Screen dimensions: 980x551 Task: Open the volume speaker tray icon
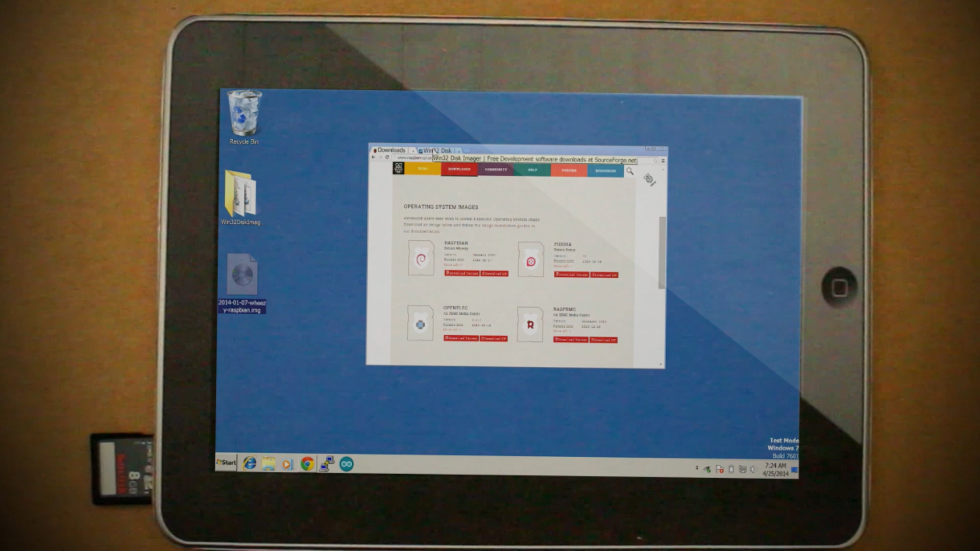[753, 469]
